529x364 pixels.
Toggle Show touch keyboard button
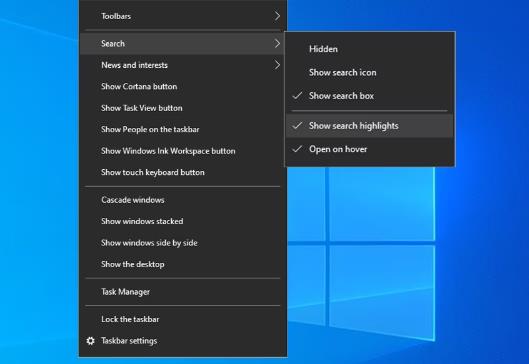click(183, 172)
